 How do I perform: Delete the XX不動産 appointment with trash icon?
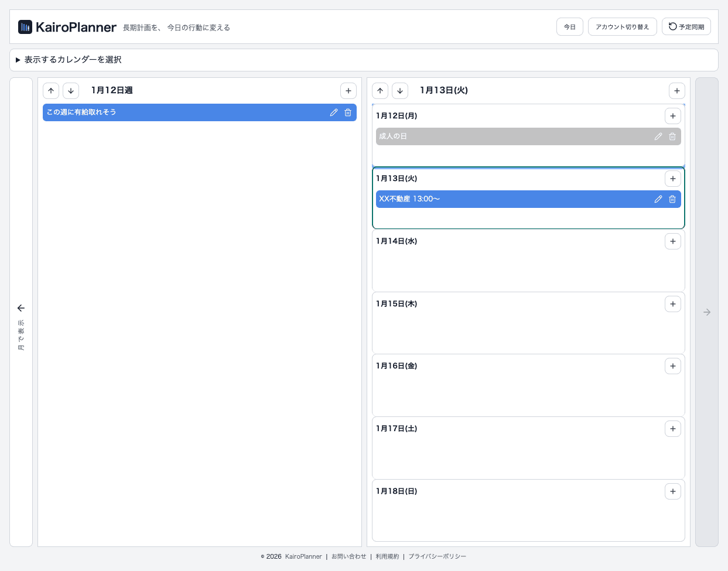pos(672,199)
